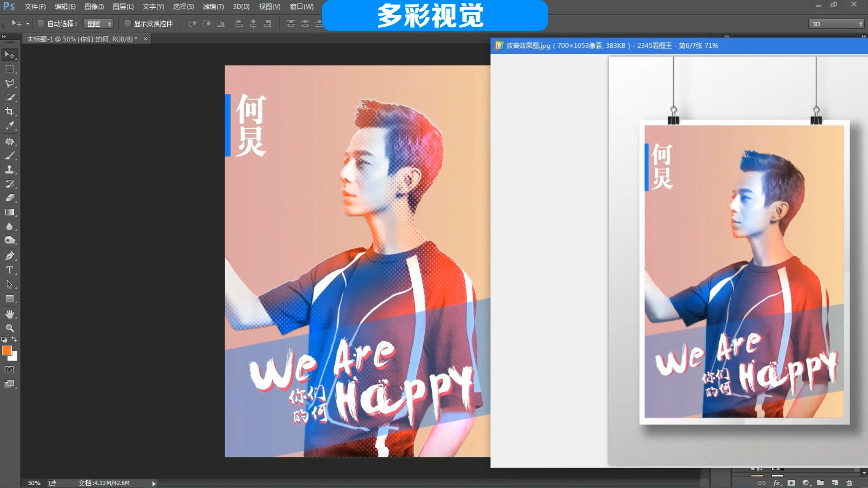Viewport: 868px width, 488px height.
Task: Select the Gradient tool
Action: click(9, 212)
